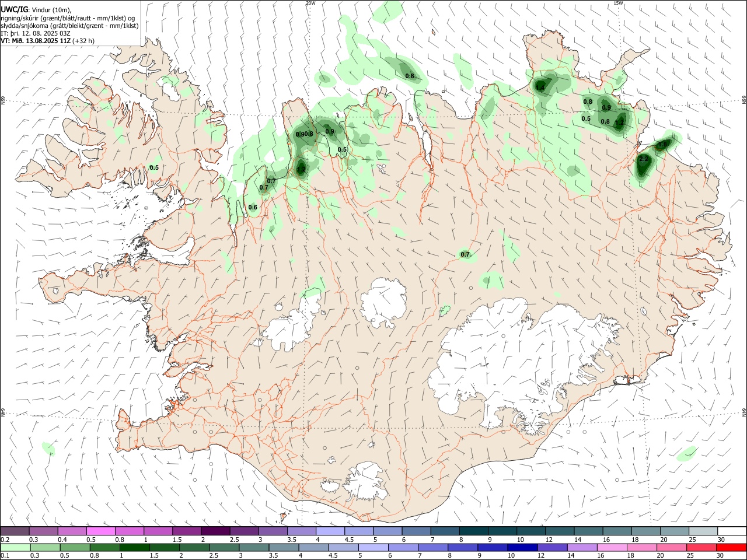Select the 'VT: Mið. 13.08.2025 11Z (+32 h)' line
Viewport: 747px width, 560px height.
point(47,41)
